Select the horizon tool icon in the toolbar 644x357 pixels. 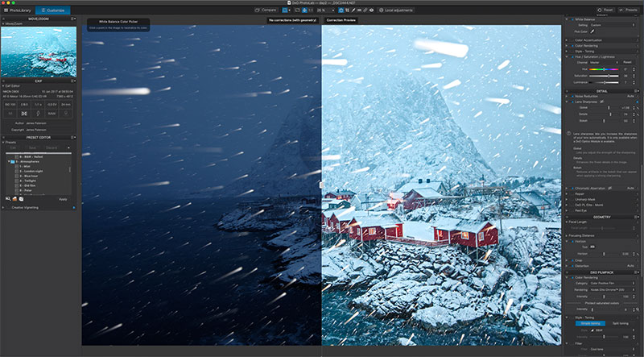pos(359,10)
